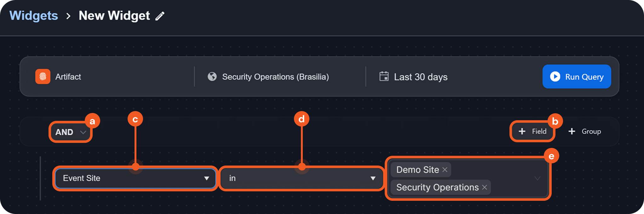Screen dimensions: 644x214
Task: Click the plus icon next to Group
Action: point(572,131)
